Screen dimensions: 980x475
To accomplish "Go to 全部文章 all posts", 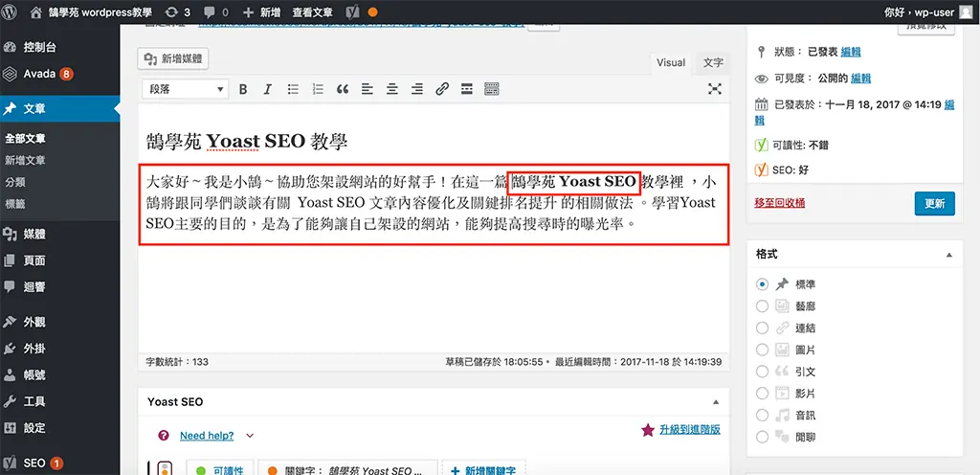I will click(25, 139).
